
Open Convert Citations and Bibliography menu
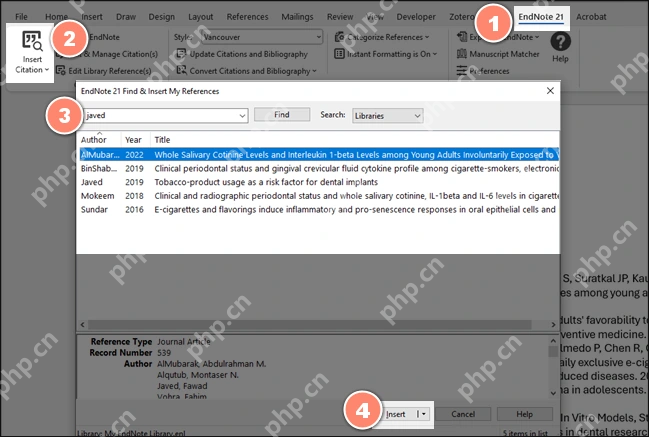(246, 71)
